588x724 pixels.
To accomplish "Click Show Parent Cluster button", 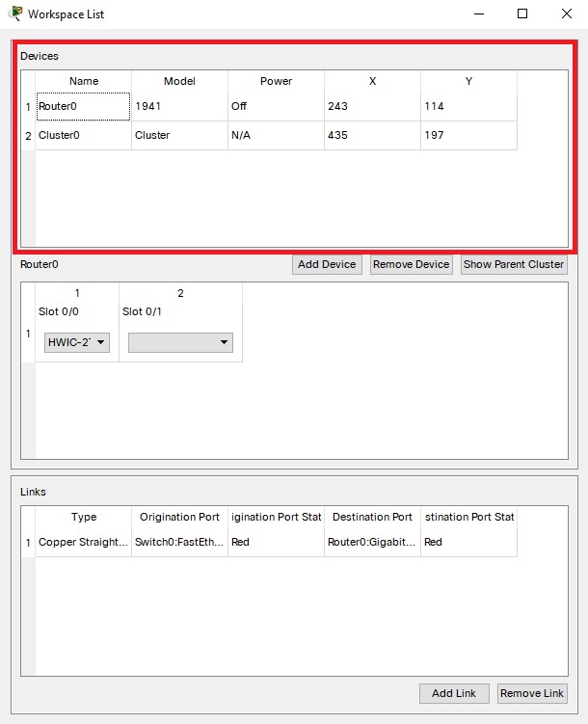I will 514,264.
